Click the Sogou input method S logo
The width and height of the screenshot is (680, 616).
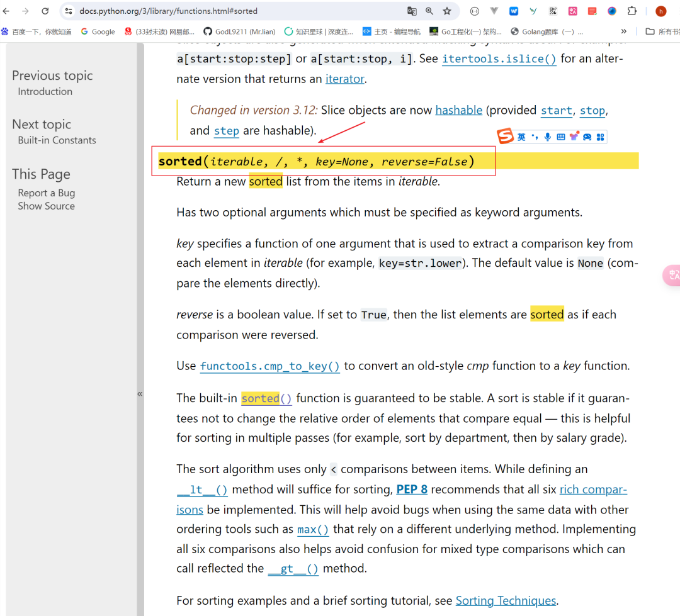point(505,137)
